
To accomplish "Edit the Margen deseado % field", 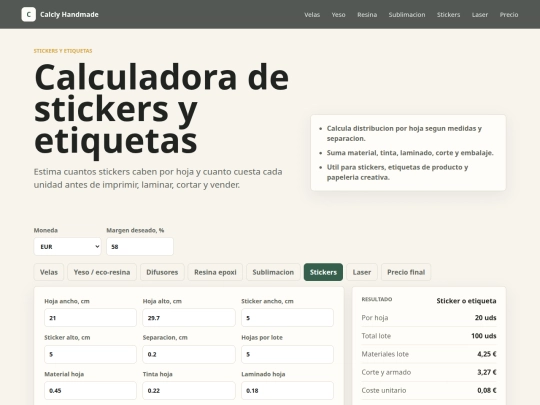I will (140, 247).
